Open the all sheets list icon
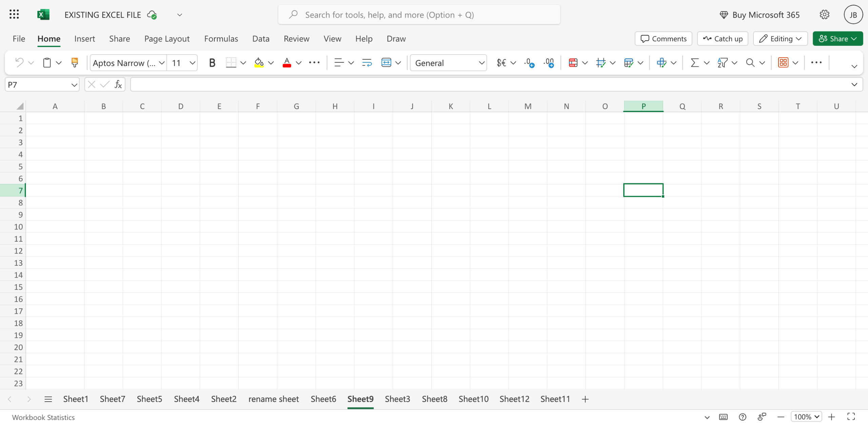The width and height of the screenshot is (868, 423). pos(48,399)
